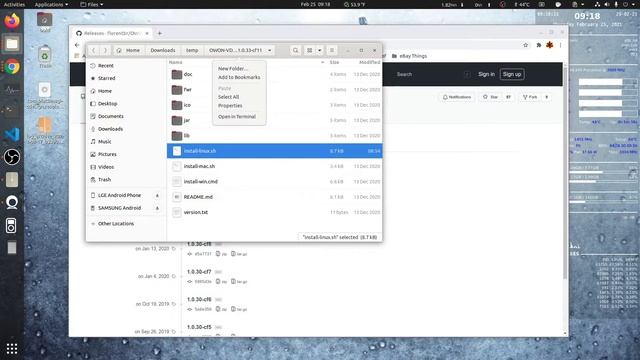Select the jar folder icon

pyautogui.click(x=177, y=120)
